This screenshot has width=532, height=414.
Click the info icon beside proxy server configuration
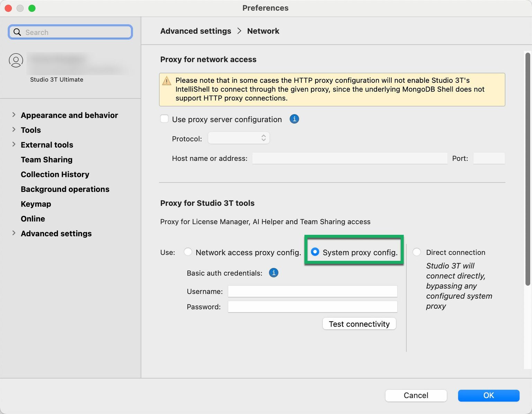[x=294, y=119]
